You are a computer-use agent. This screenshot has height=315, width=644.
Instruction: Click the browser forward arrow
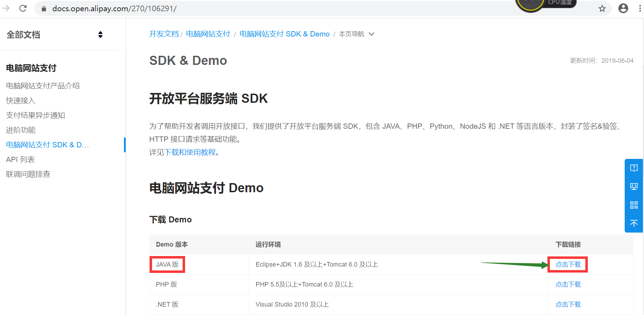(x=6, y=8)
